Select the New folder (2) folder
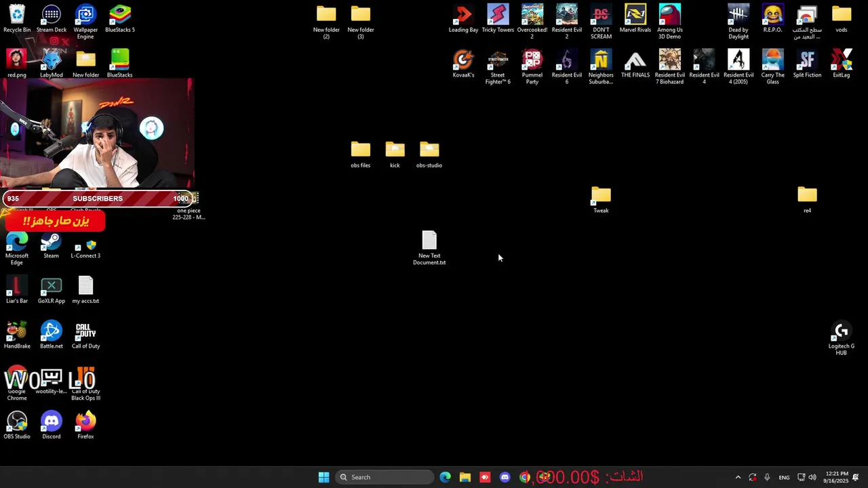 326,22
